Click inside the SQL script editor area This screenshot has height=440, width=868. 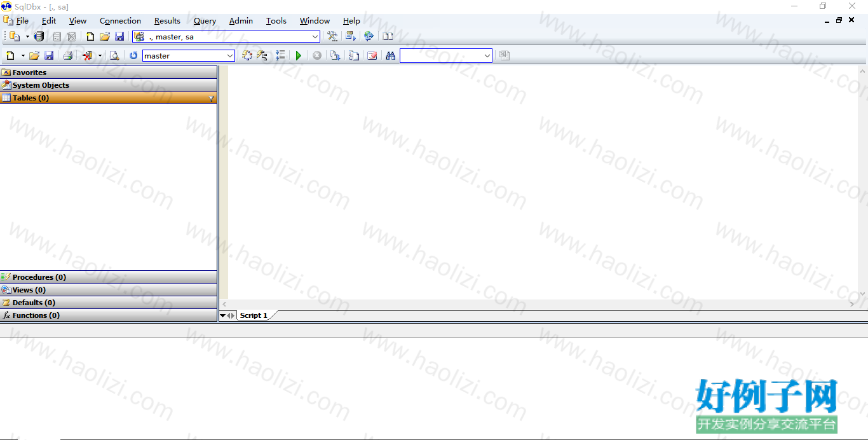[x=543, y=182]
